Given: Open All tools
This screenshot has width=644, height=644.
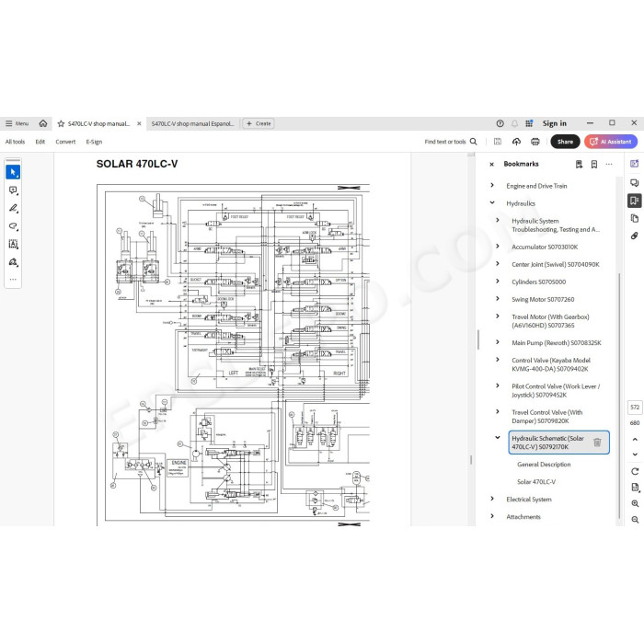Looking at the screenshot, I should coord(16,142).
